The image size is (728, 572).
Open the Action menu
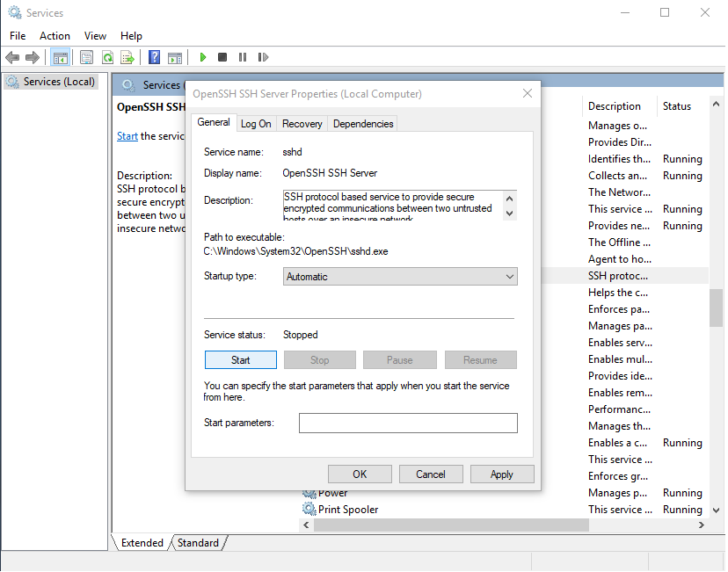coord(55,36)
